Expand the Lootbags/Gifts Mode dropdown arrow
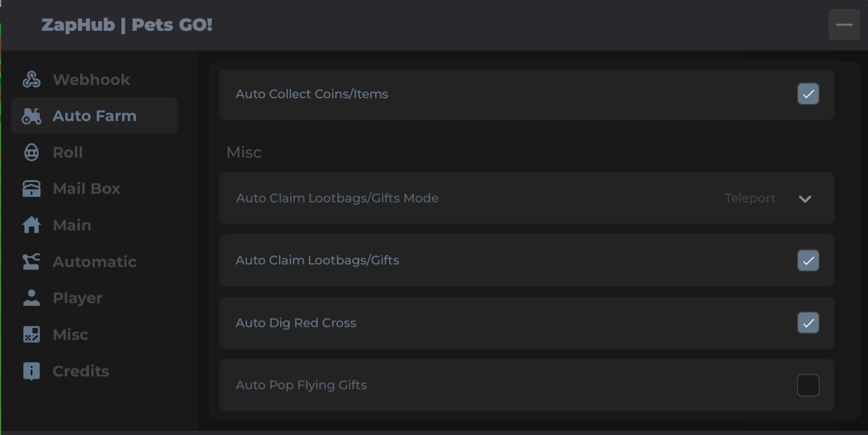The height and width of the screenshot is (435, 868). [x=805, y=199]
